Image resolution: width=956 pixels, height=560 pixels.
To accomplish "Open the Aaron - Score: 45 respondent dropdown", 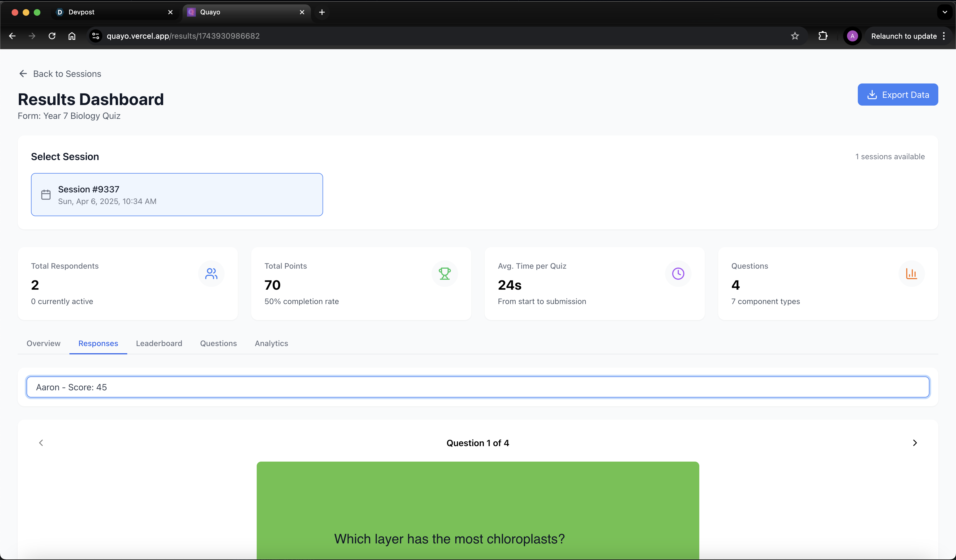I will pos(478,387).
